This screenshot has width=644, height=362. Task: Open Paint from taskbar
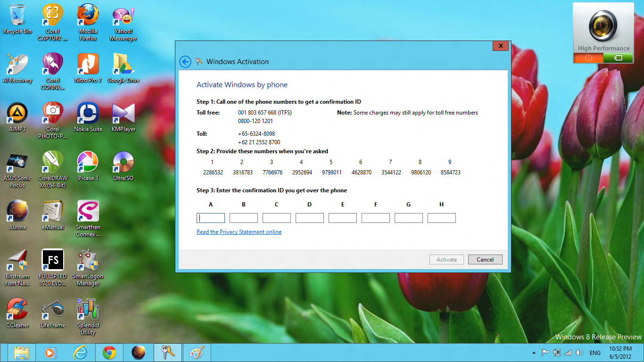pos(197,353)
